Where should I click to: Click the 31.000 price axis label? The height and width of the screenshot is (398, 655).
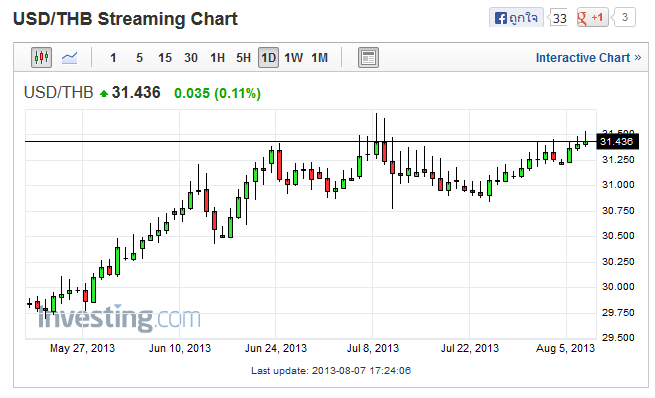[618, 185]
